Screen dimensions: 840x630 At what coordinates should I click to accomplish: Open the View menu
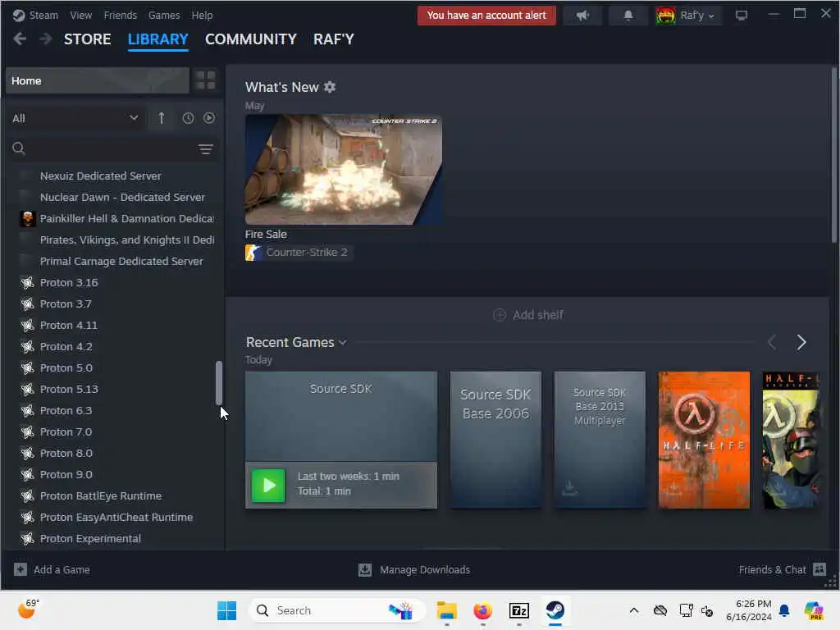point(81,15)
